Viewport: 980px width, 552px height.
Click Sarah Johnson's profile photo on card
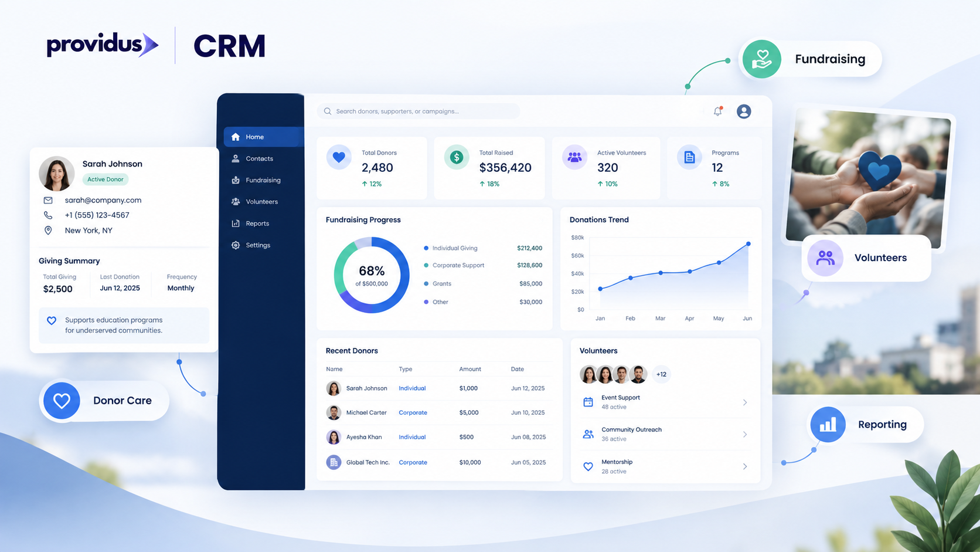56,174
